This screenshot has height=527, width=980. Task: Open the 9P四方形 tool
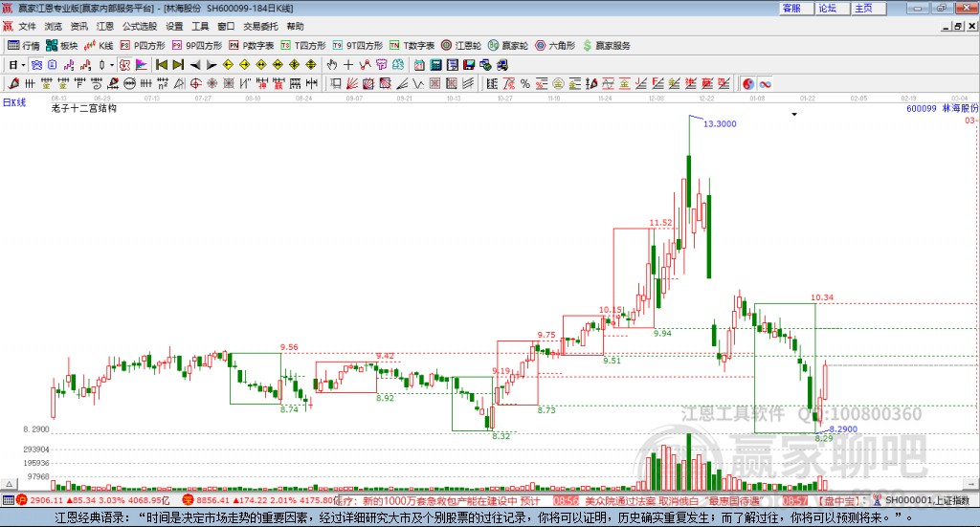(x=197, y=46)
